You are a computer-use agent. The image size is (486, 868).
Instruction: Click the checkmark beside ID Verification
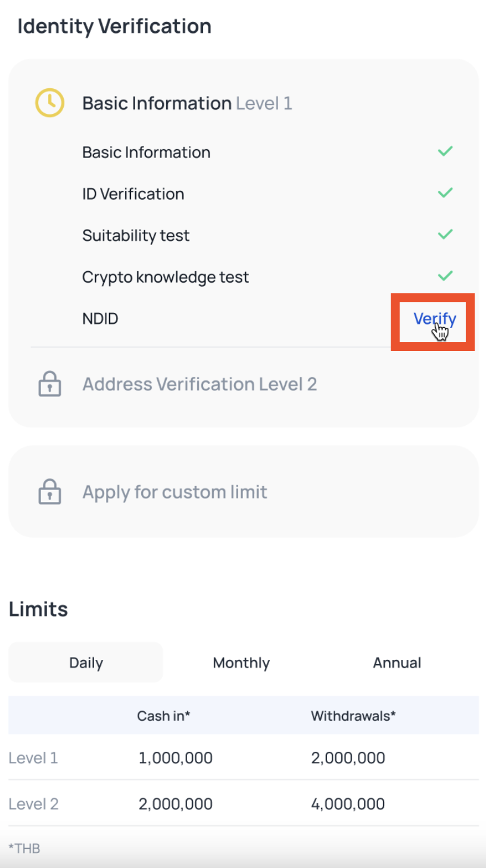[x=445, y=193]
